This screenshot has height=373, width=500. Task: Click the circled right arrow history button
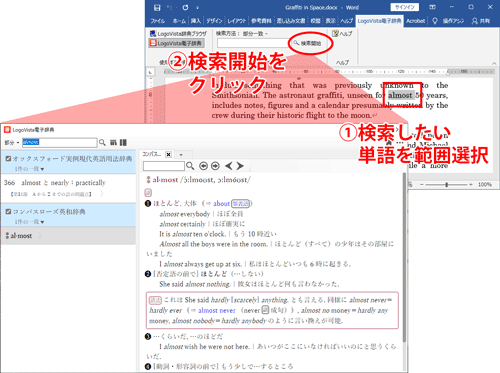coord(215,166)
